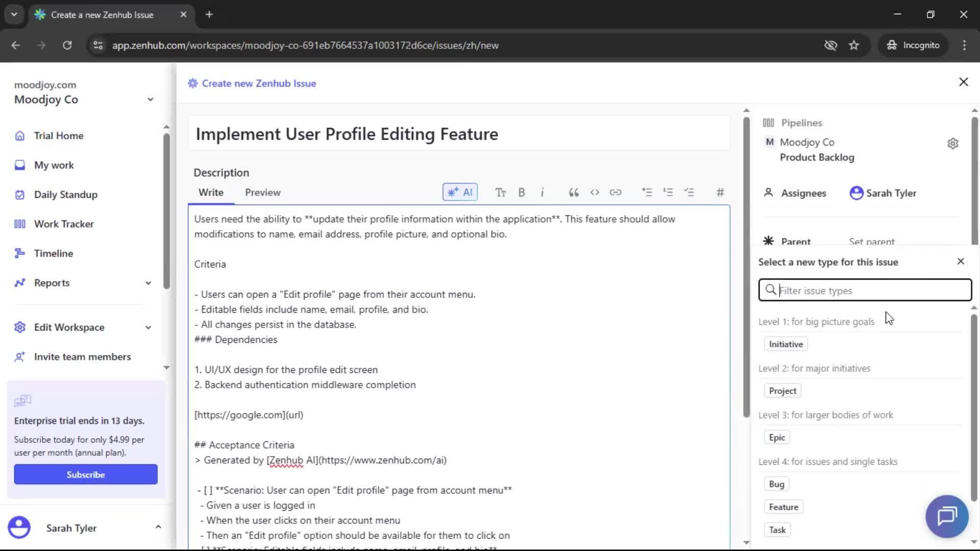Collapse the Sarah Tyler account menu

click(158, 527)
